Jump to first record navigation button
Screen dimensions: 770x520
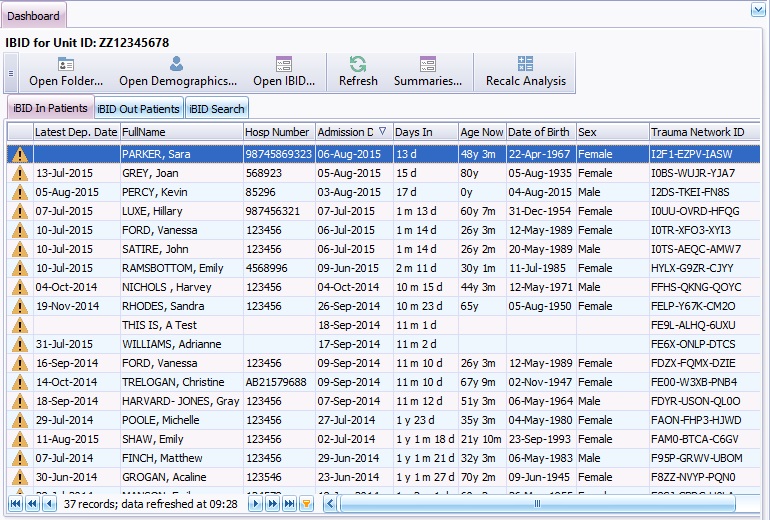coord(16,505)
